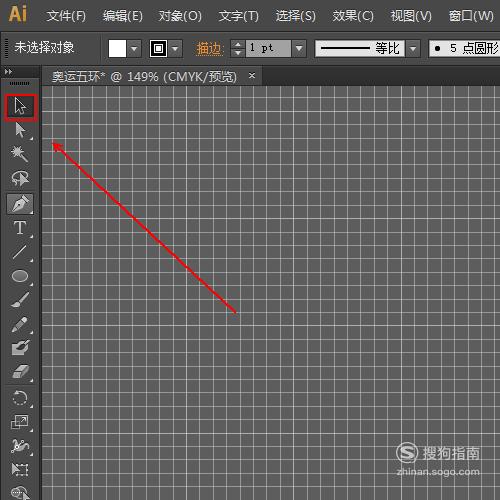The width and height of the screenshot is (500, 500).
Task: Select the Free Transform tool
Action: click(x=20, y=469)
